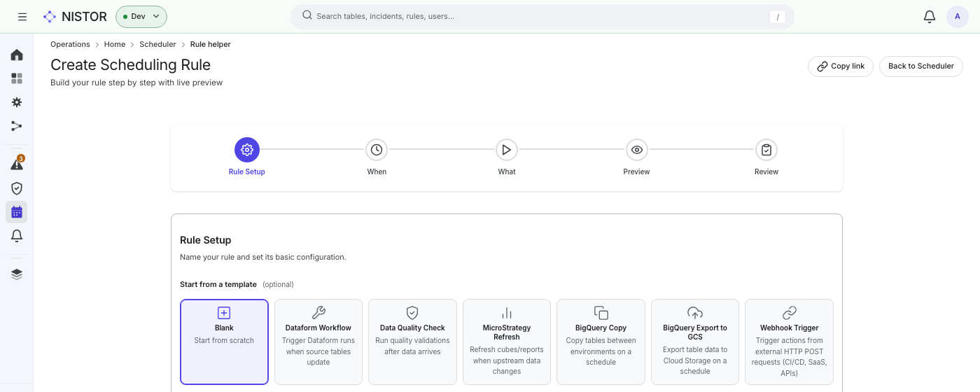
Task: Choose the BigQuery Copy template
Action: click(x=601, y=342)
